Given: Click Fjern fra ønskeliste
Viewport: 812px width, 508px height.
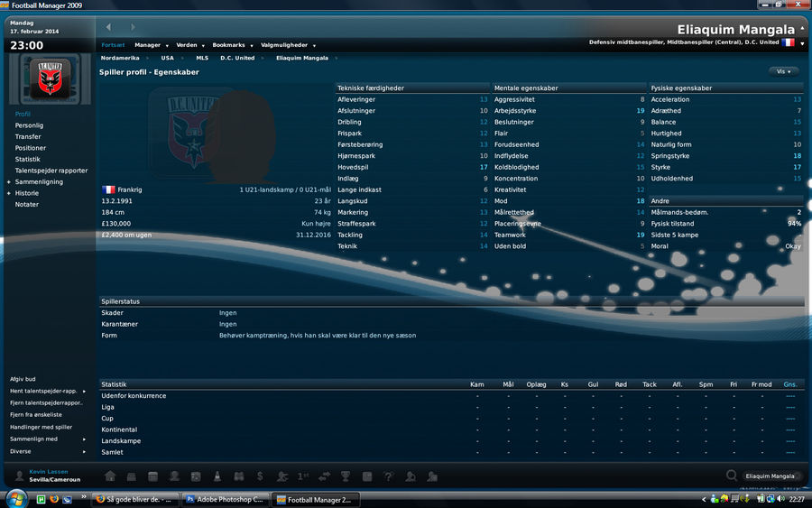Looking at the screenshot, I should click(36, 415).
